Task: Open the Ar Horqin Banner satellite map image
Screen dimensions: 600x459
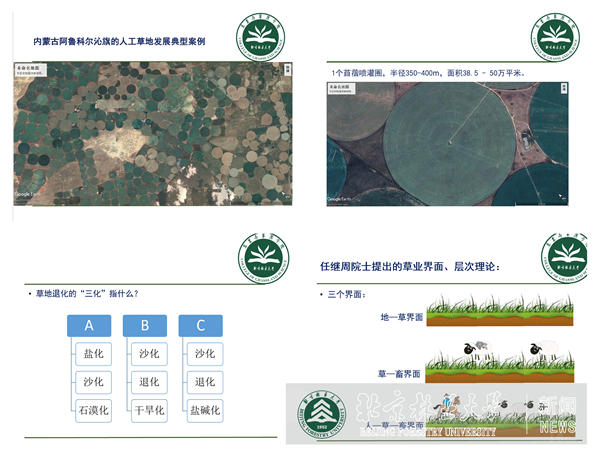Action: [x=150, y=133]
